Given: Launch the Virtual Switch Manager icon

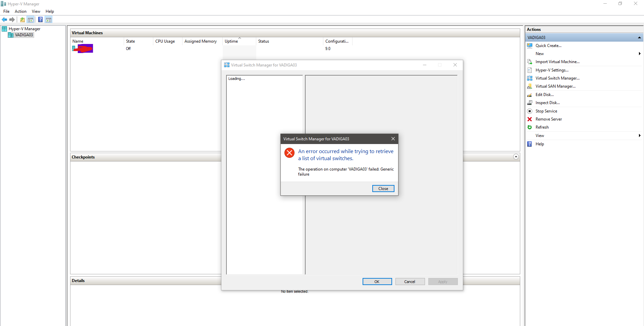Looking at the screenshot, I should click(x=530, y=78).
